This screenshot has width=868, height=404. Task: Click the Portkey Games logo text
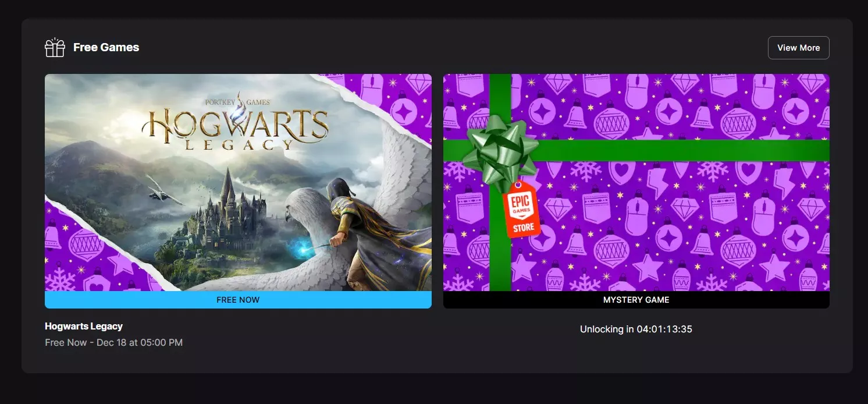point(237,102)
